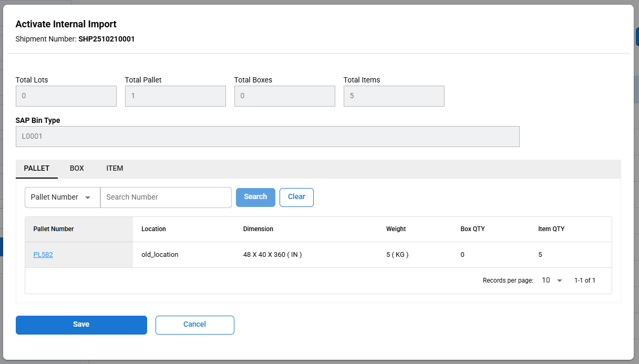Click the Total Lots field
Image resolution: width=639 pixels, height=364 pixels.
66,96
